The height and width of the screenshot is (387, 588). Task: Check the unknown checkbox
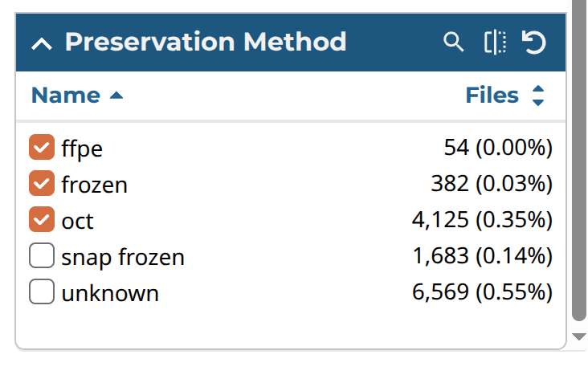pyautogui.click(x=41, y=292)
